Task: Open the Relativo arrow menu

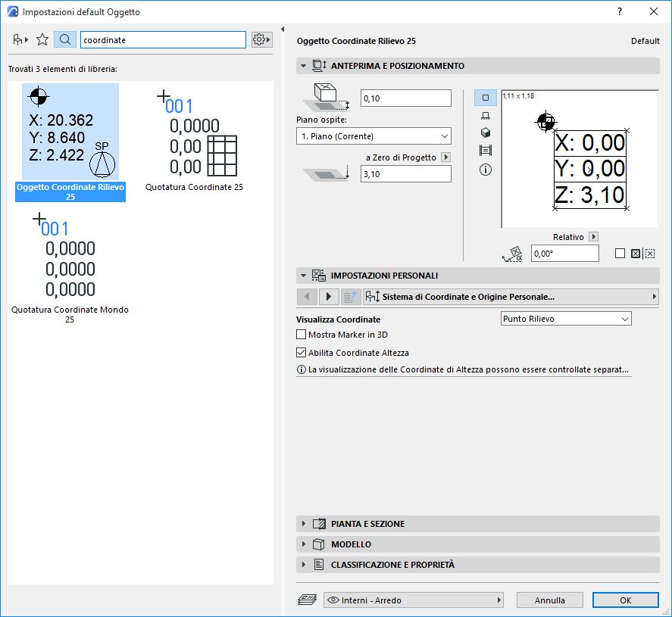Action: click(593, 236)
